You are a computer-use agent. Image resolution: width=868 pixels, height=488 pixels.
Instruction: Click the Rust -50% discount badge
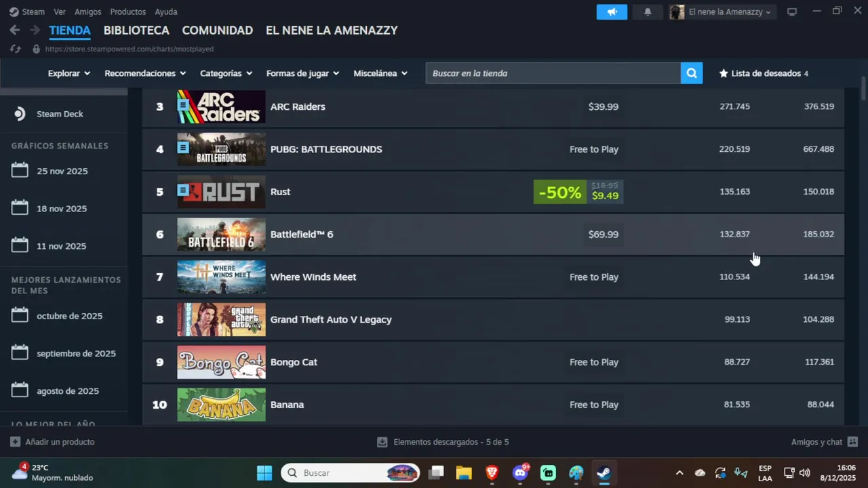pyautogui.click(x=559, y=192)
